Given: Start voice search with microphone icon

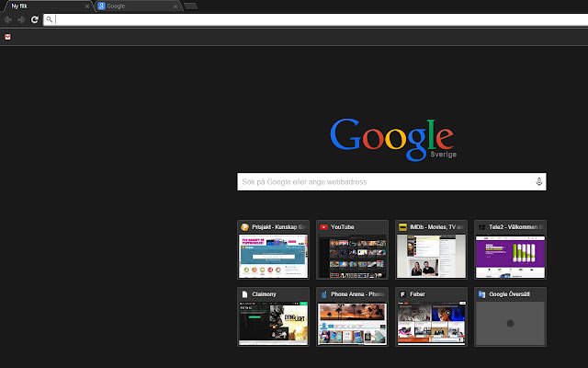Looking at the screenshot, I should pyautogui.click(x=539, y=182).
